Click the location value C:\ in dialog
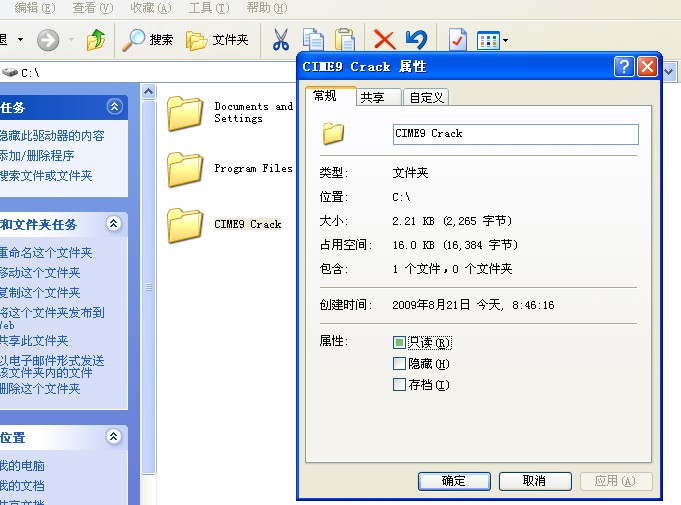Screen dimensions: 681x505 coord(401,197)
